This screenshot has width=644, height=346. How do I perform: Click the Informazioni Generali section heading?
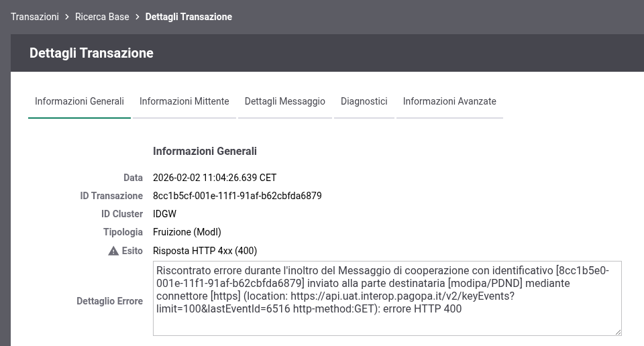pos(205,152)
